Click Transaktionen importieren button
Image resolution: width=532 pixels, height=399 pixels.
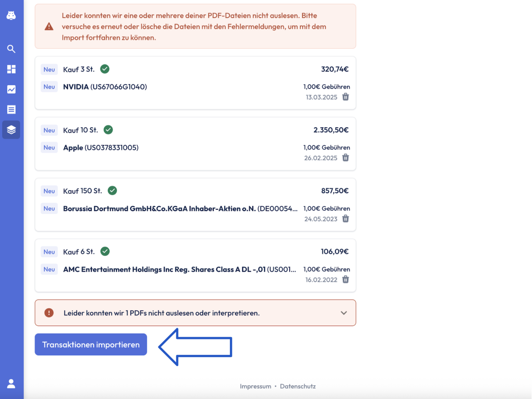[91, 344]
